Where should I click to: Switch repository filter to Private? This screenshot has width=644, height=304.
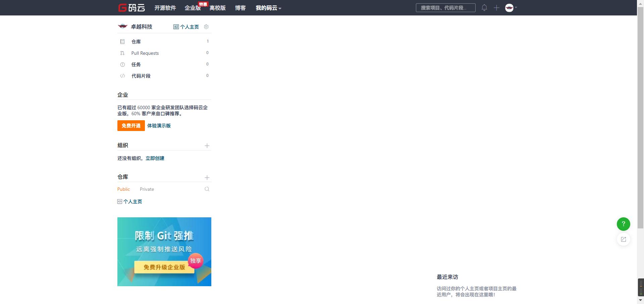[147, 189]
